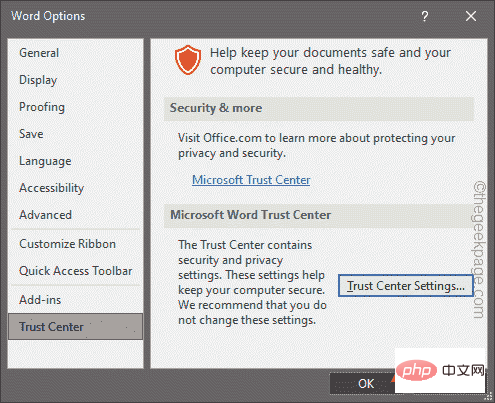Switch to the Advanced category
Image resolution: width=495 pixels, height=403 pixels.
point(76,215)
